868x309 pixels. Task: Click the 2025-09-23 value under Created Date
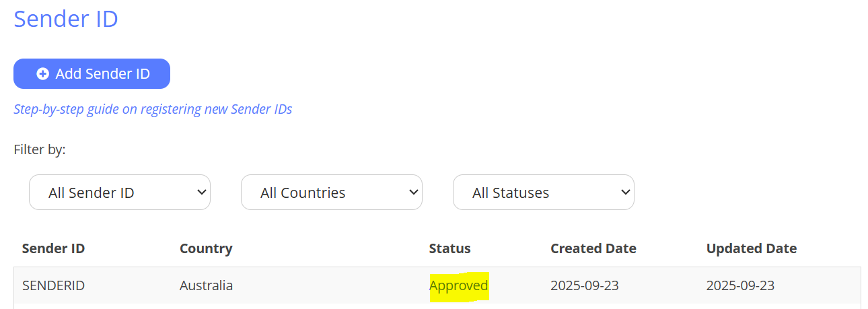tap(584, 285)
